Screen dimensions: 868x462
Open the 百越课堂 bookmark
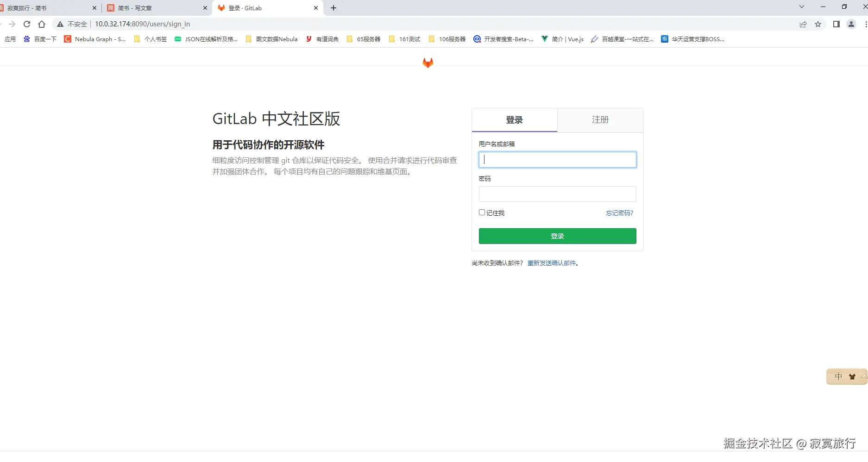point(623,39)
